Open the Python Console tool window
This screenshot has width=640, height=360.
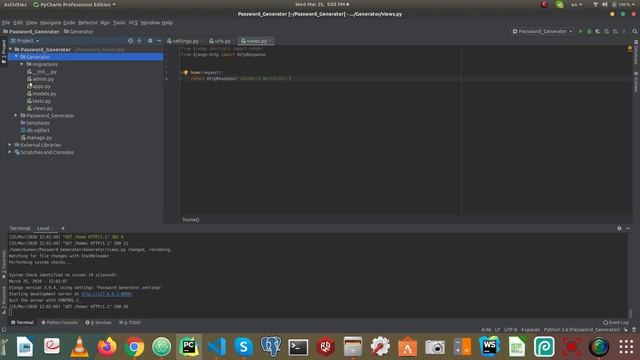(59, 322)
